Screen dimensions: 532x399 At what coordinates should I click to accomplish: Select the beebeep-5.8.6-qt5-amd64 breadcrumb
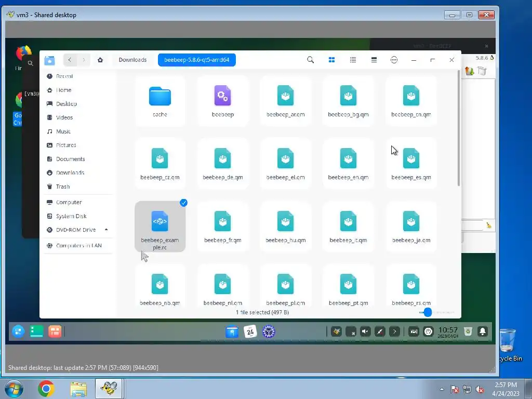point(197,60)
